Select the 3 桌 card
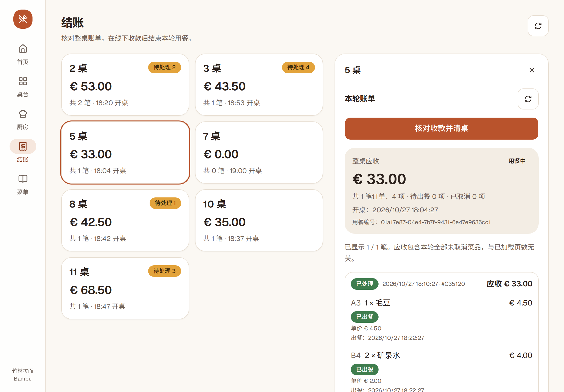Viewport: 564px width, 392px height. point(259,84)
